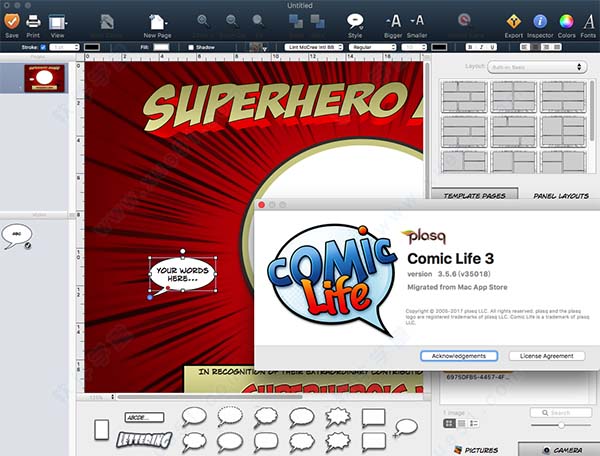
Task: Open the Regular font style dropdown
Action: pyautogui.click(x=372, y=47)
